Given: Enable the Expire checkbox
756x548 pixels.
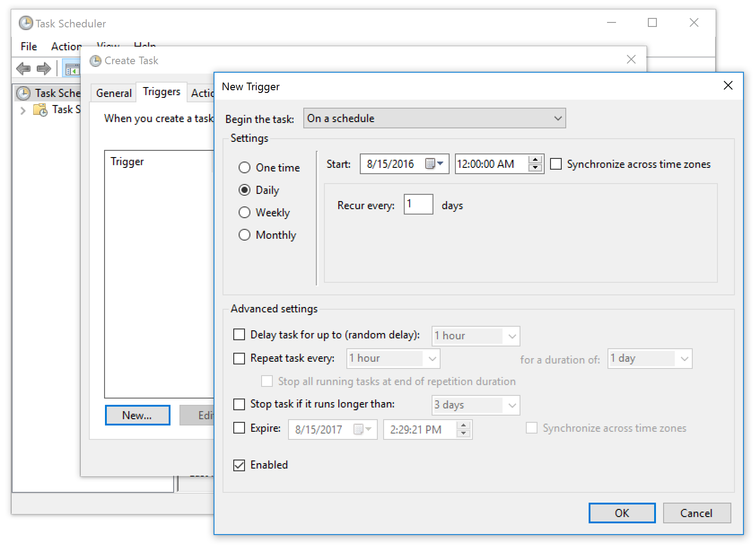Looking at the screenshot, I should (239, 428).
